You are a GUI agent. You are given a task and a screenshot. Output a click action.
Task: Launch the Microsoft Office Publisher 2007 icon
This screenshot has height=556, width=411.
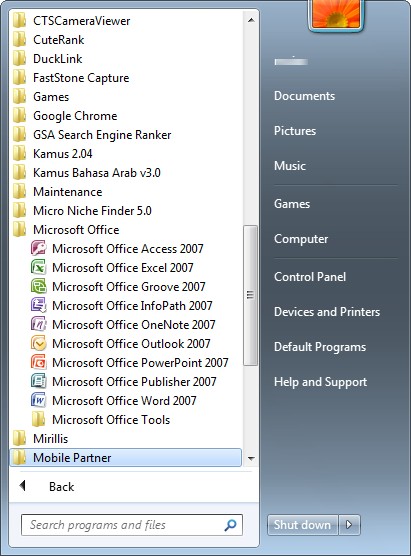click(x=38, y=381)
